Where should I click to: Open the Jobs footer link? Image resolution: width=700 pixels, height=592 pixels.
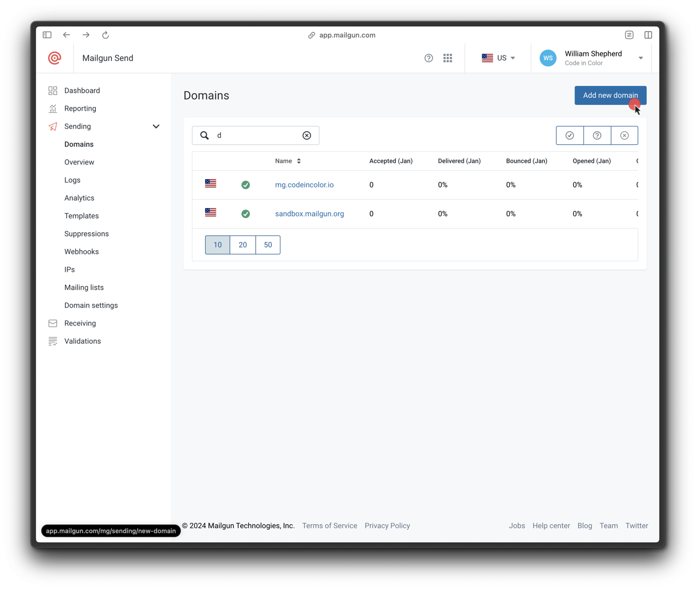pyautogui.click(x=517, y=526)
